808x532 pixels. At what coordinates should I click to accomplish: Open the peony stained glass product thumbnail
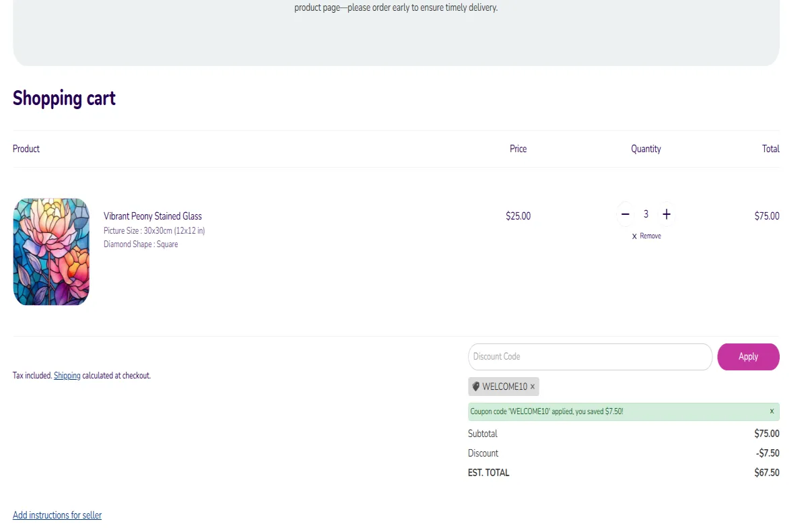pos(51,252)
